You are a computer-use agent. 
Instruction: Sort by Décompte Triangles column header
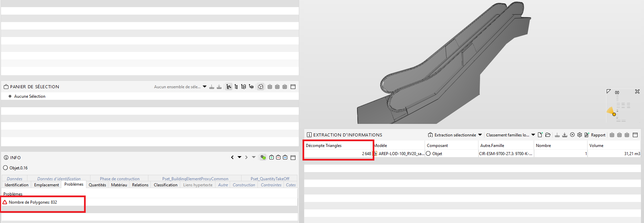pyautogui.click(x=338, y=146)
